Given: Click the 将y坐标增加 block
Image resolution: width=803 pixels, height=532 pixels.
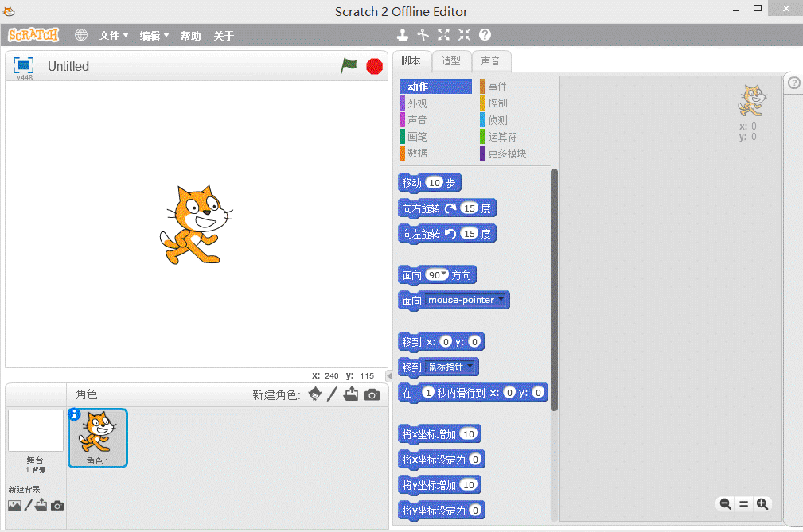Looking at the screenshot, I should pos(439,484).
